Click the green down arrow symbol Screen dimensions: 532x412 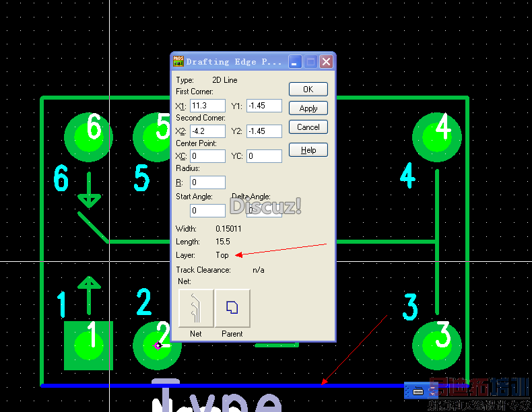(89, 190)
